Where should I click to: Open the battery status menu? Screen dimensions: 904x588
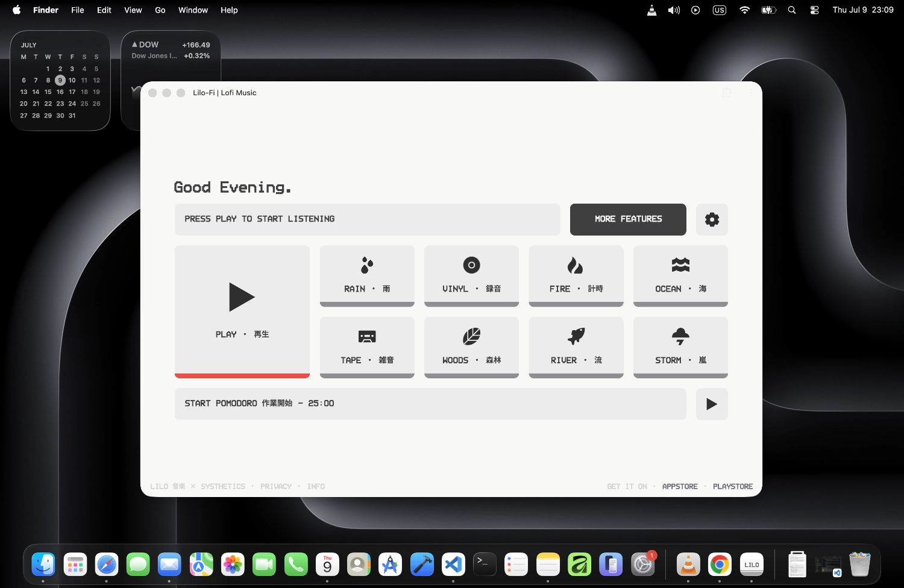[x=769, y=10]
